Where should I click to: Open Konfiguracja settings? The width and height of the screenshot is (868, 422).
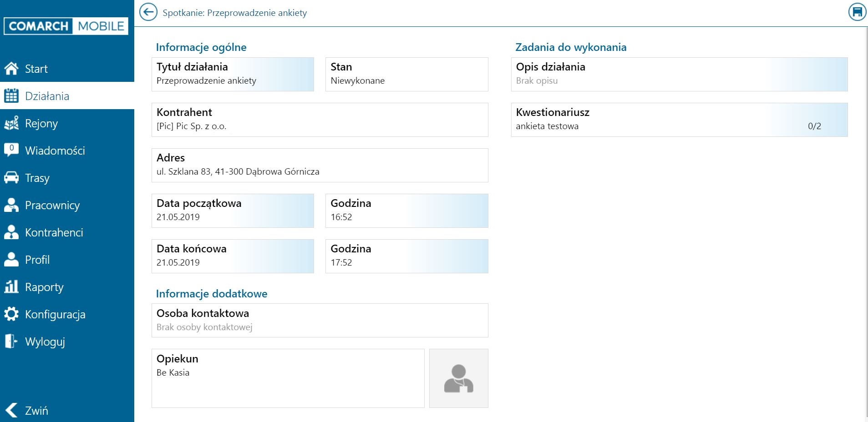(67, 314)
